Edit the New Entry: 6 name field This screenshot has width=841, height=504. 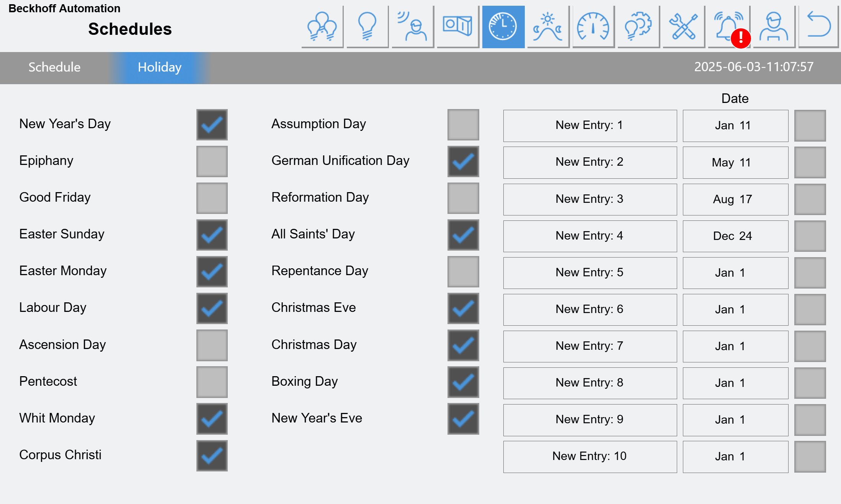click(x=590, y=310)
